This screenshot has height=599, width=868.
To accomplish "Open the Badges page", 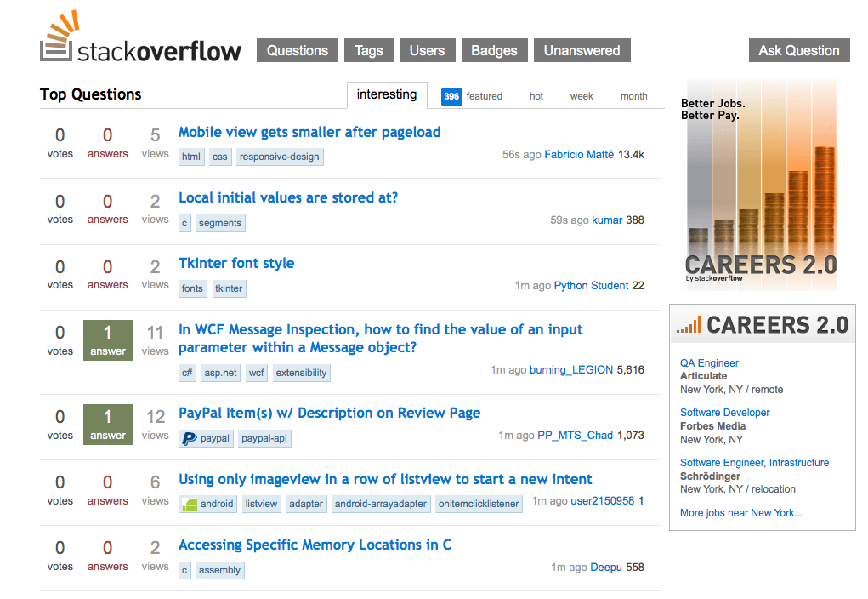I will pyautogui.click(x=494, y=50).
